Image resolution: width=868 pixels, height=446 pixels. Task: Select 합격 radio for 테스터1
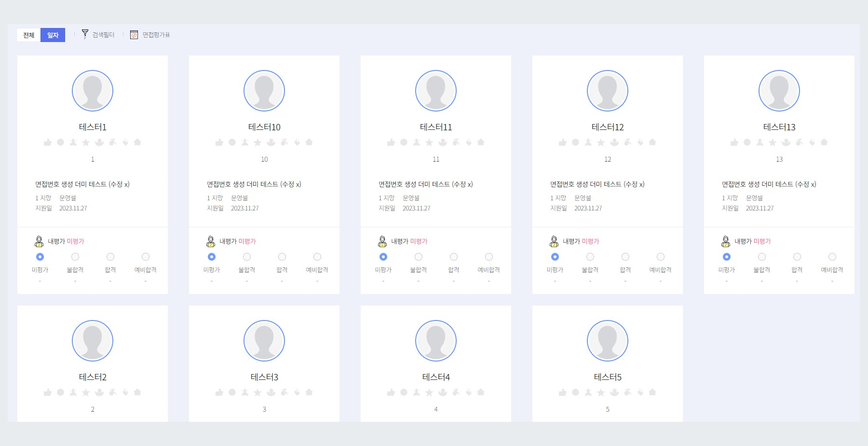[x=110, y=257]
